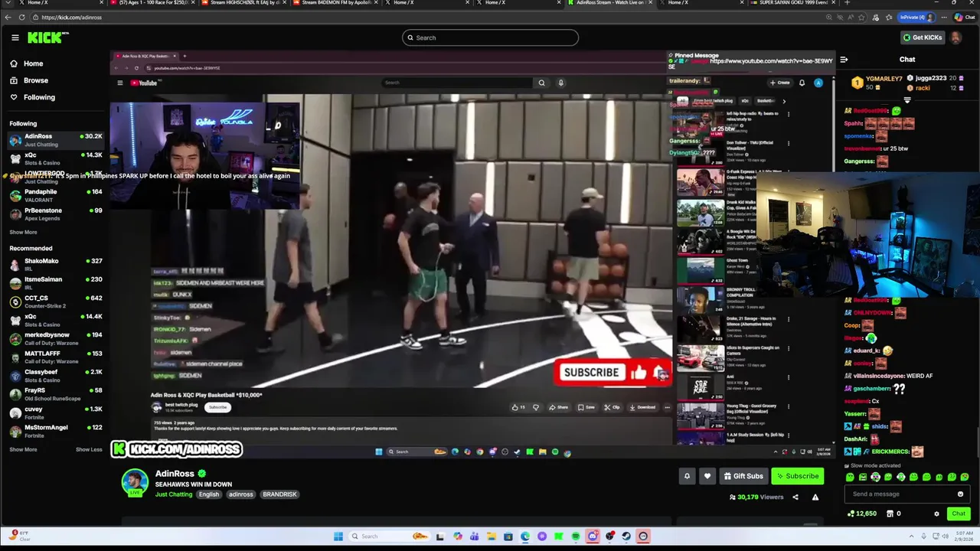Open xQc Slots & Casino under Following
The width and height of the screenshot is (980, 551).
(55, 158)
